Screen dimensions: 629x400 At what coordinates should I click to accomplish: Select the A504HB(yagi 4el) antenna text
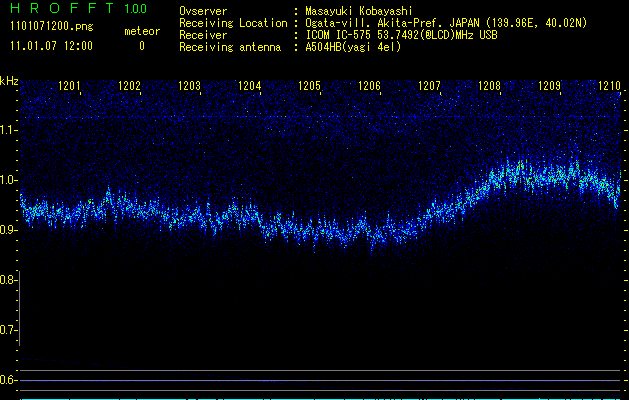pos(353,47)
